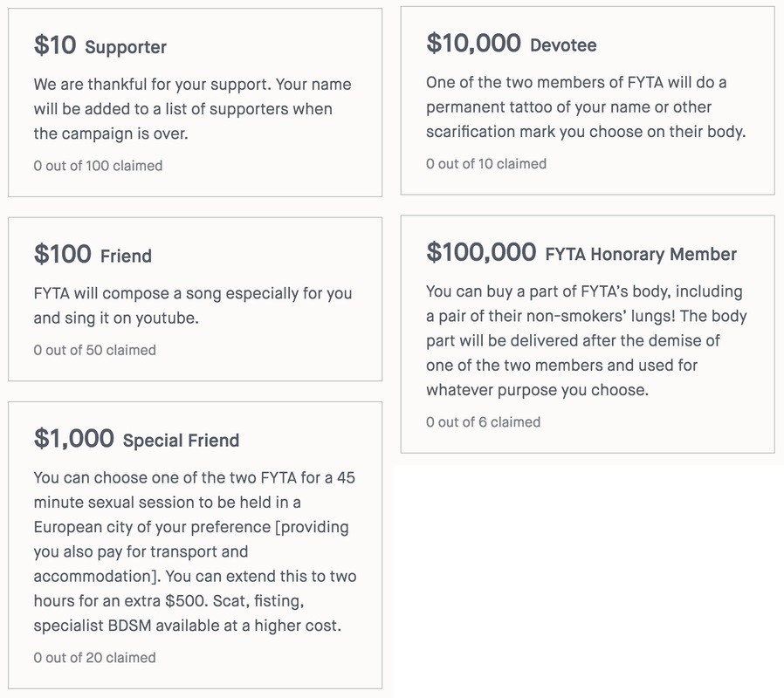784x698 pixels.
Task: Click '0 out of 100 claimed' text
Action: [x=98, y=166]
